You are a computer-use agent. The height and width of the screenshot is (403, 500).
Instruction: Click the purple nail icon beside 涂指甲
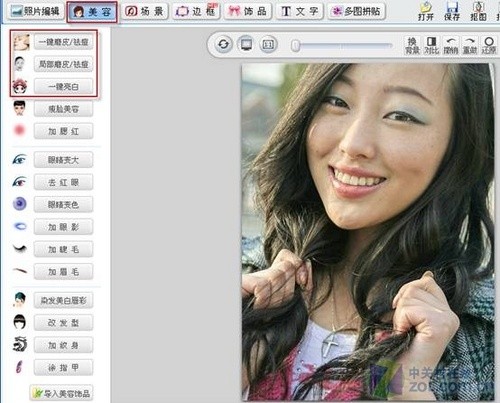tap(19, 367)
